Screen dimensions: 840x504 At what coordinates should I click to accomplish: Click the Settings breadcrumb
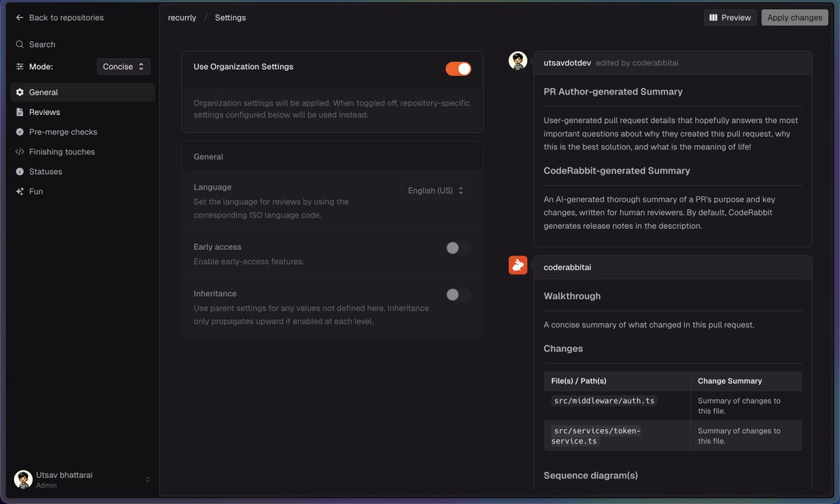click(230, 17)
